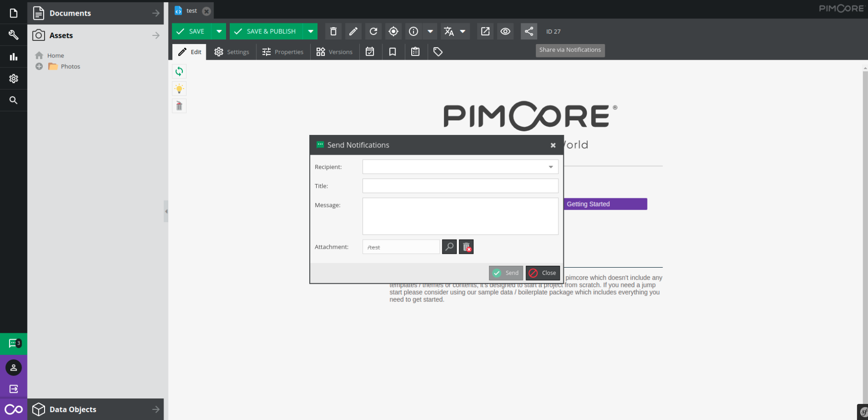The image size is (868, 420).
Task: Click the Getting Started purple button
Action: click(x=605, y=204)
